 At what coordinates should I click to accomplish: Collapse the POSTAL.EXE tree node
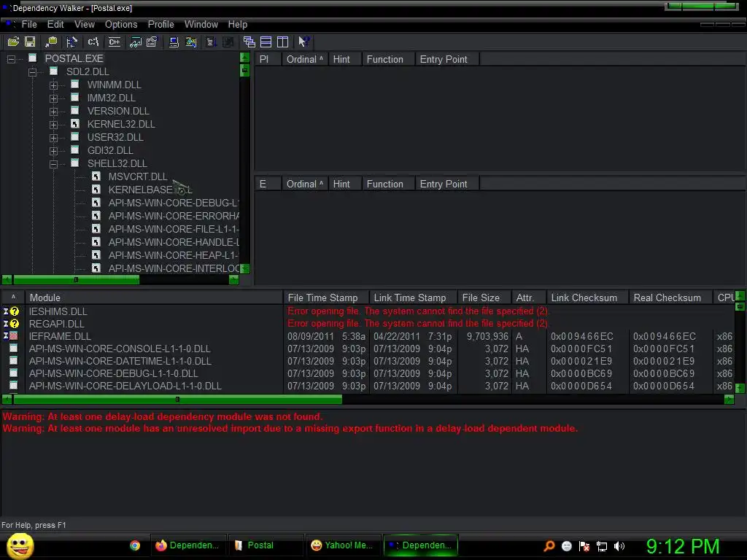point(11,59)
